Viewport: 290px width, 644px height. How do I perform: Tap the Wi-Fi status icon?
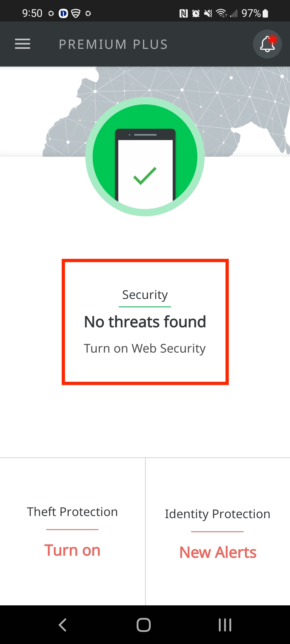pyautogui.click(x=222, y=13)
